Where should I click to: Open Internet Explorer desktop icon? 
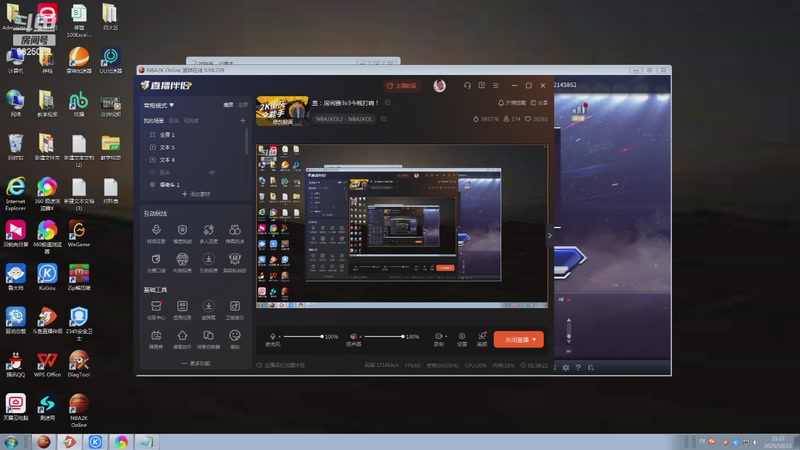(15, 194)
